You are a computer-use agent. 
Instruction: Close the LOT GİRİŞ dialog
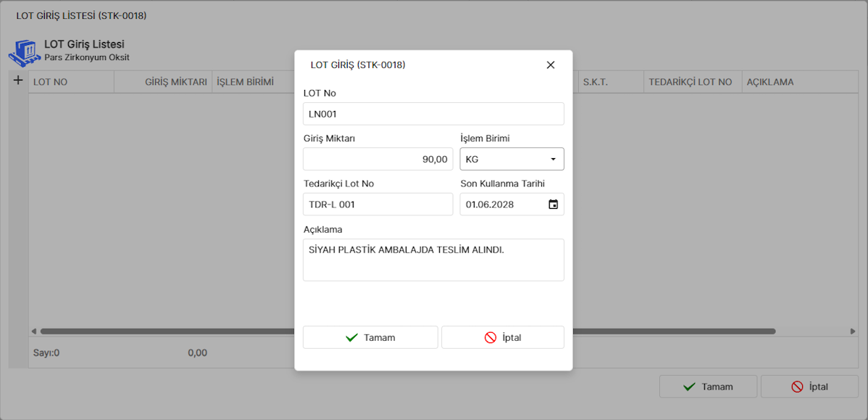(x=551, y=65)
